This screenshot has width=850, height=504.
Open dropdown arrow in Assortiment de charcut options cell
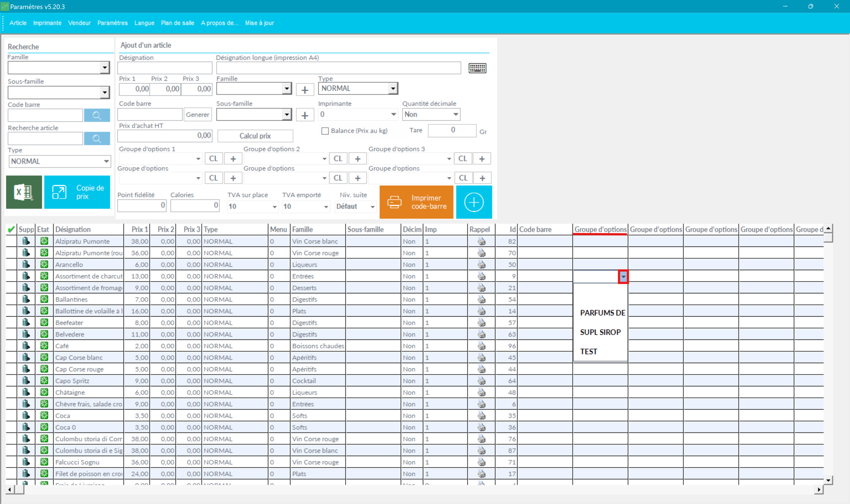click(623, 277)
